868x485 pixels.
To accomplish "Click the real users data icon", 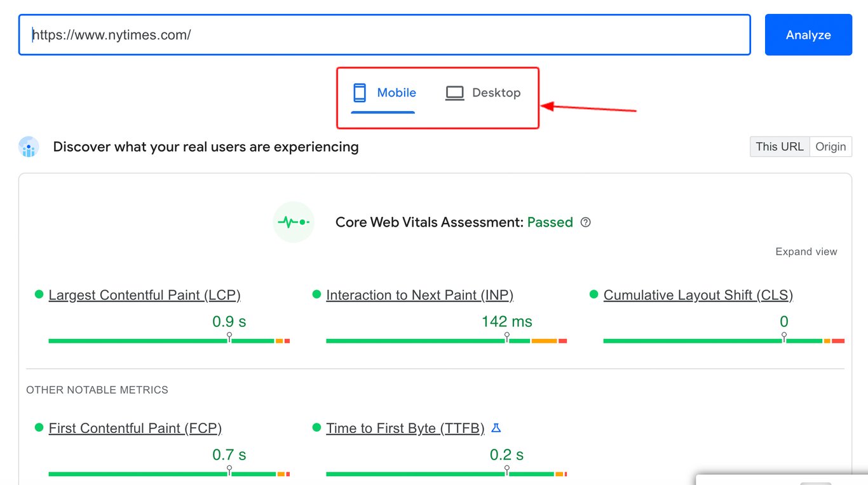I will (29, 147).
